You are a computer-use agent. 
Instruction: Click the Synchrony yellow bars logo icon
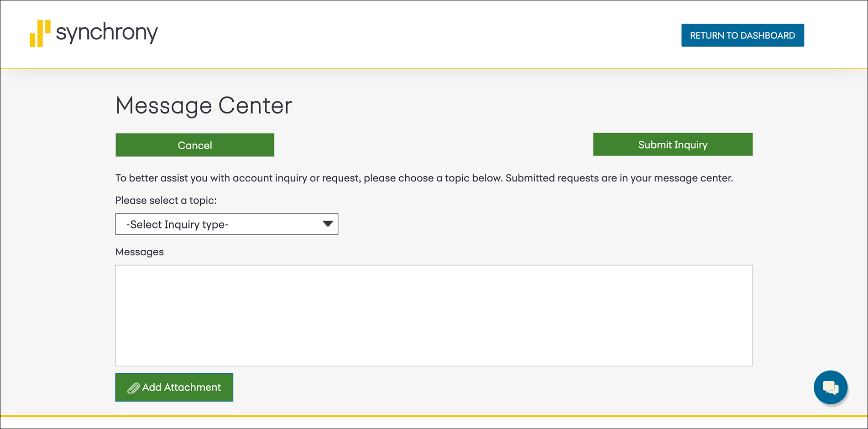40,33
